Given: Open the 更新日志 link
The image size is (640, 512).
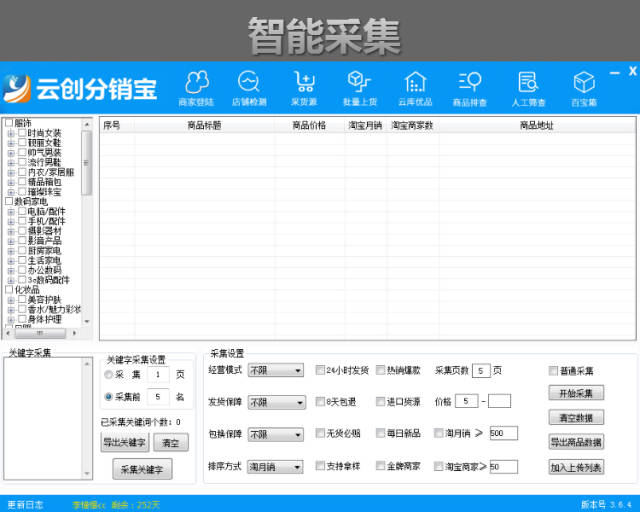Looking at the screenshot, I should (25, 505).
